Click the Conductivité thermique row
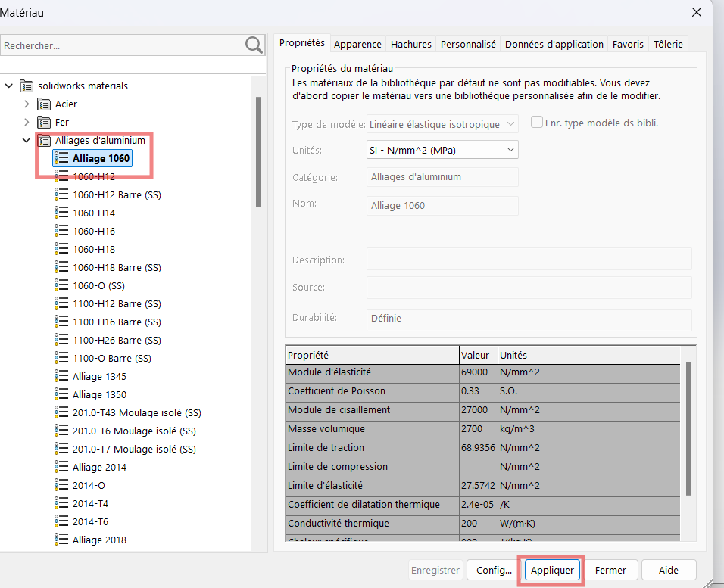Image resolution: width=724 pixels, height=588 pixels. tap(483, 524)
